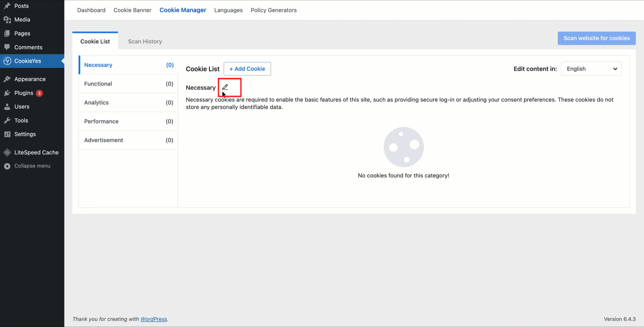The width and height of the screenshot is (644, 327).
Task: Switch to the Languages tab
Action: point(228,10)
